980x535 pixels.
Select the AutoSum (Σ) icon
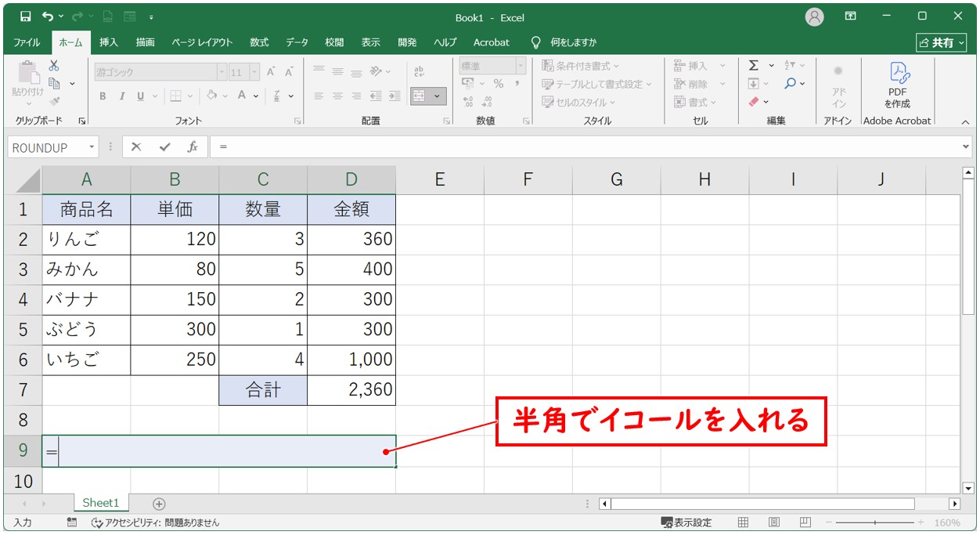click(752, 65)
